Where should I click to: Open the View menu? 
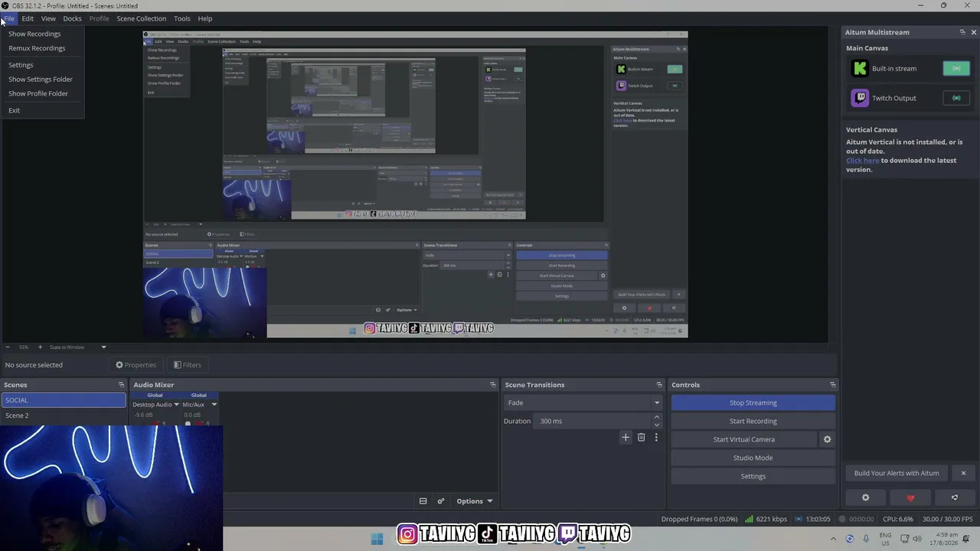48,18
